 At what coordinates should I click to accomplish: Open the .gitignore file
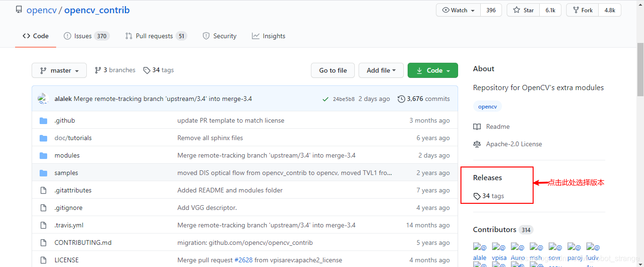(68, 208)
